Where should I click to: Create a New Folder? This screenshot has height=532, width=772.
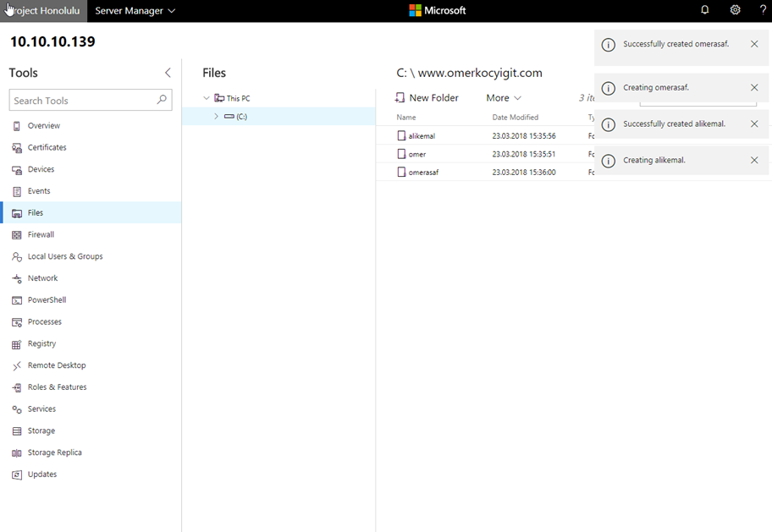[x=427, y=98]
